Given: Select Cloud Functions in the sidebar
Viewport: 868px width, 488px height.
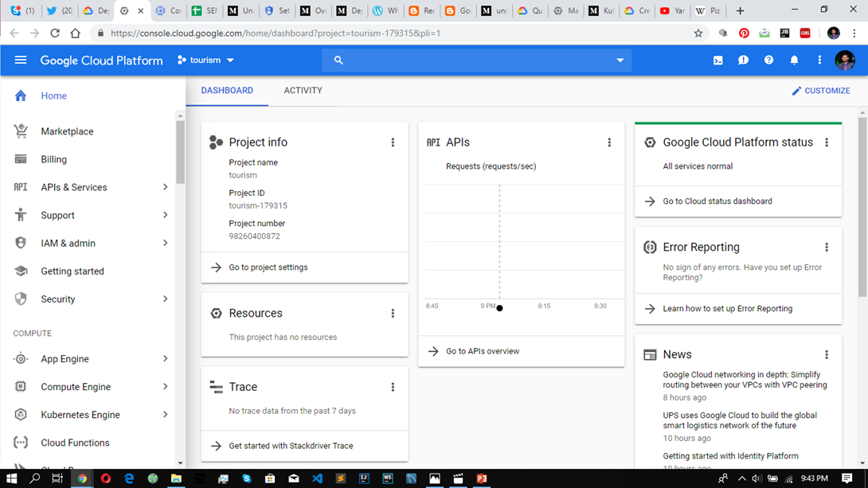Looking at the screenshot, I should click(x=72, y=442).
